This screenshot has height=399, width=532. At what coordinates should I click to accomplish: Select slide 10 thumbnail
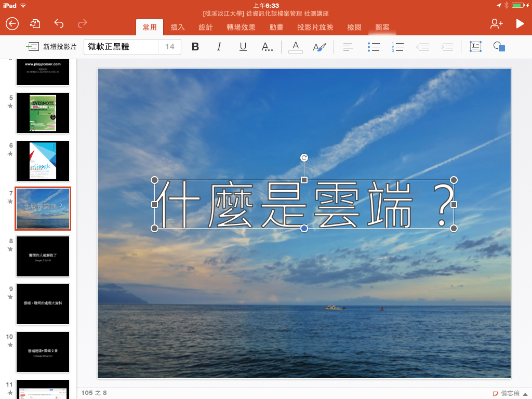(43, 352)
